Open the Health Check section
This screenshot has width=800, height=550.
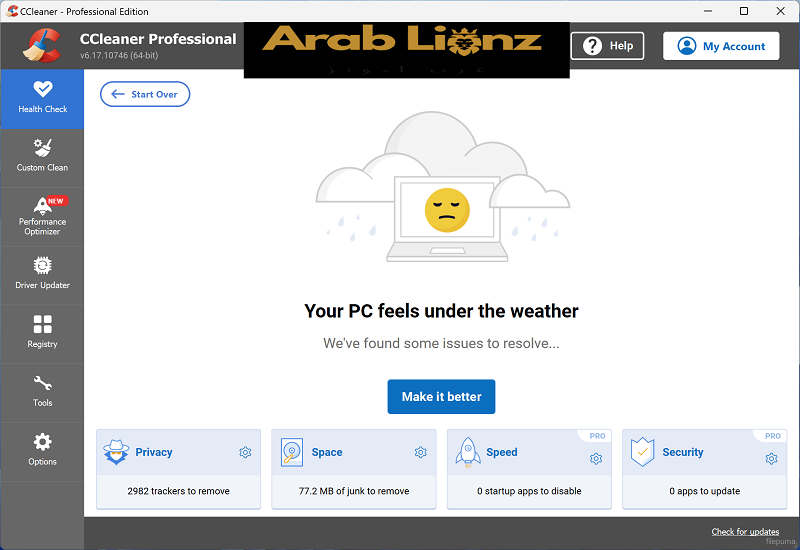(x=42, y=99)
